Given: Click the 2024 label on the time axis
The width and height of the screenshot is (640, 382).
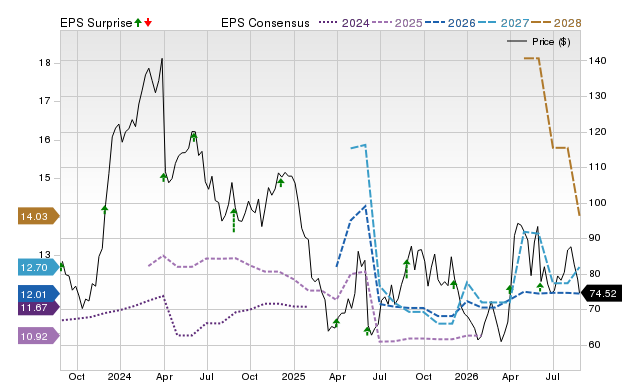Looking at the screenshot, I should (x=119, y=376).
